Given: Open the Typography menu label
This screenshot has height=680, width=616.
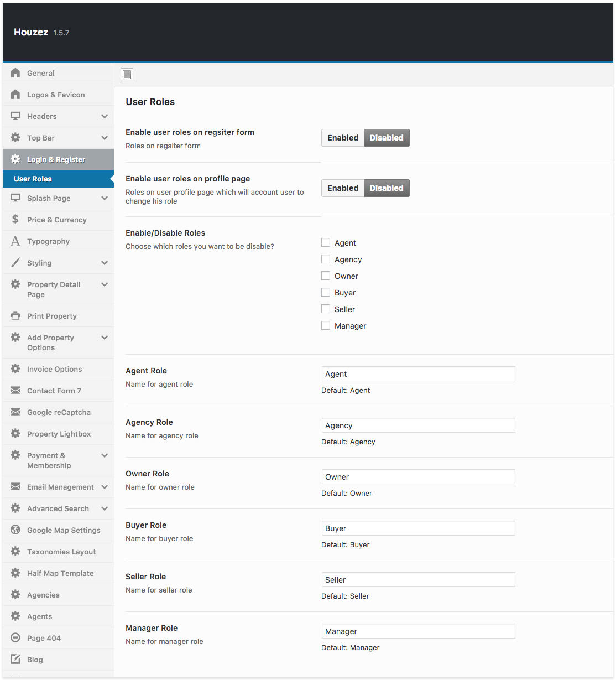Looking at the screenshot, I should tap(48, 241).
